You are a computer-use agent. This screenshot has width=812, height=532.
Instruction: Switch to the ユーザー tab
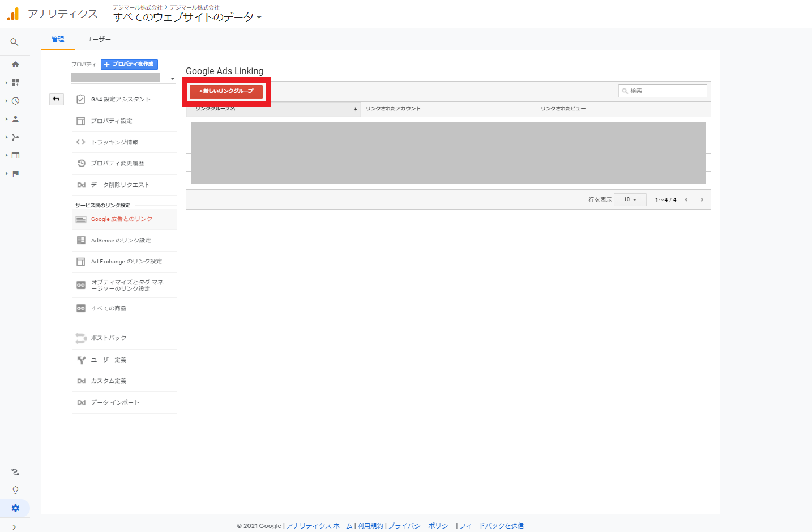99,39
